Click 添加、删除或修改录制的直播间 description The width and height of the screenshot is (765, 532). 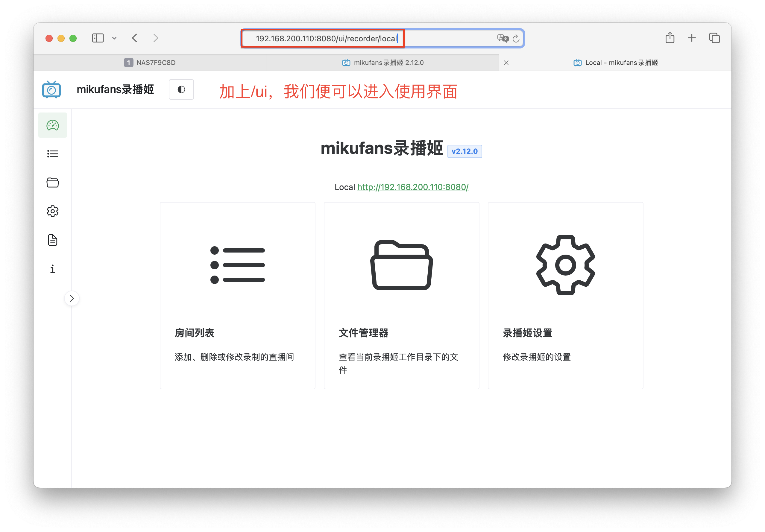(x=234, y=357)
